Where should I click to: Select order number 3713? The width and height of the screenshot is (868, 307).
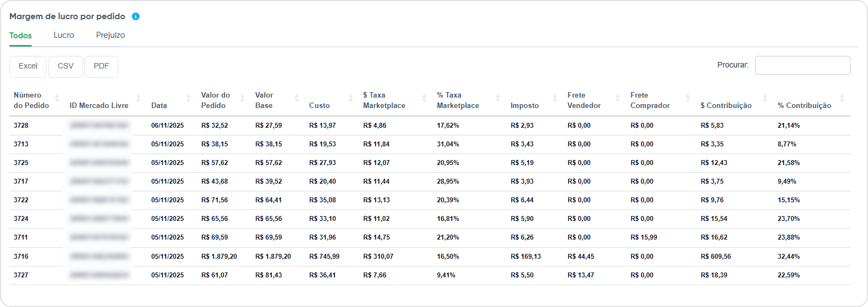coord(21,144)
